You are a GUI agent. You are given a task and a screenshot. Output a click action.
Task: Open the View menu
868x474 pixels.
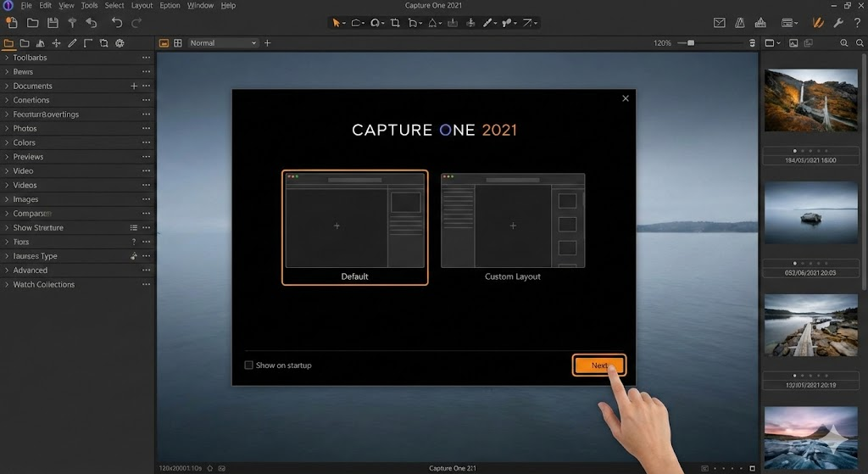(66, 6)
